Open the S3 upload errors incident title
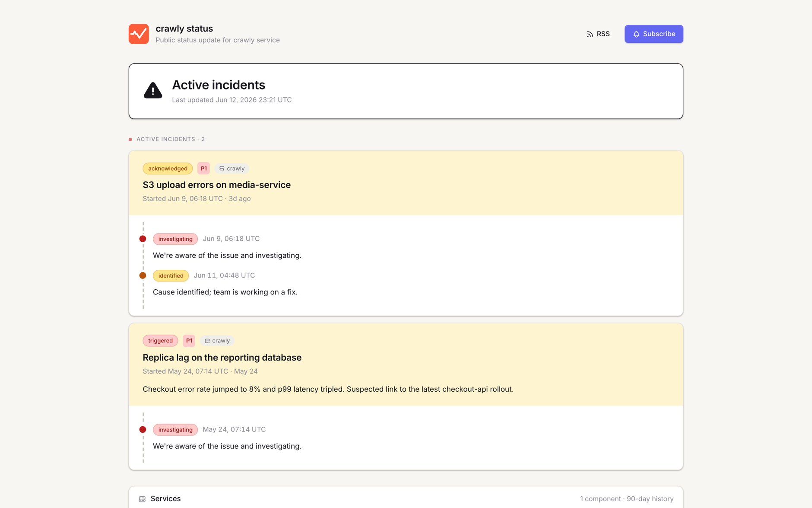812x508 pixels. (216, 185)
